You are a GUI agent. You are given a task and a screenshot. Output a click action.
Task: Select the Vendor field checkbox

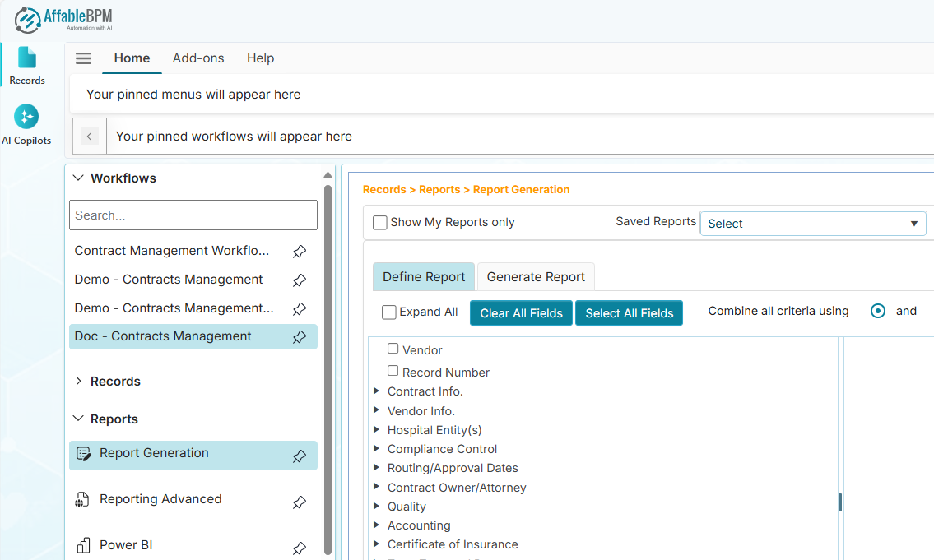pyautogui.click(x=393, y=349)
